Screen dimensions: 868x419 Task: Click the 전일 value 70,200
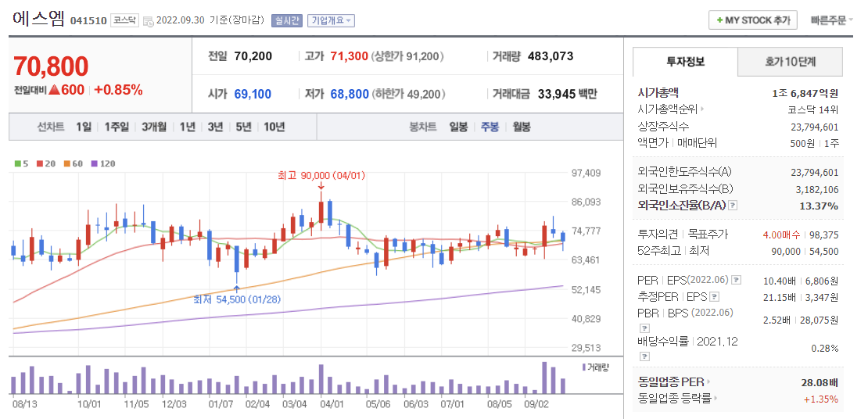[x=253, y=56]
